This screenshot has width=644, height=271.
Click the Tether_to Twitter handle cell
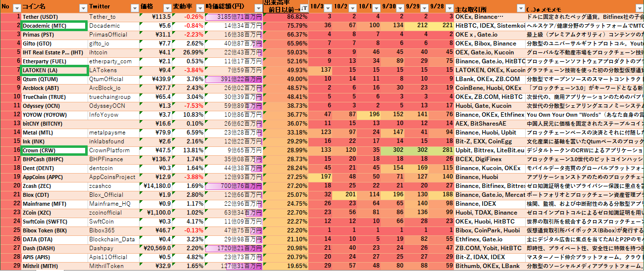(114, 17)
